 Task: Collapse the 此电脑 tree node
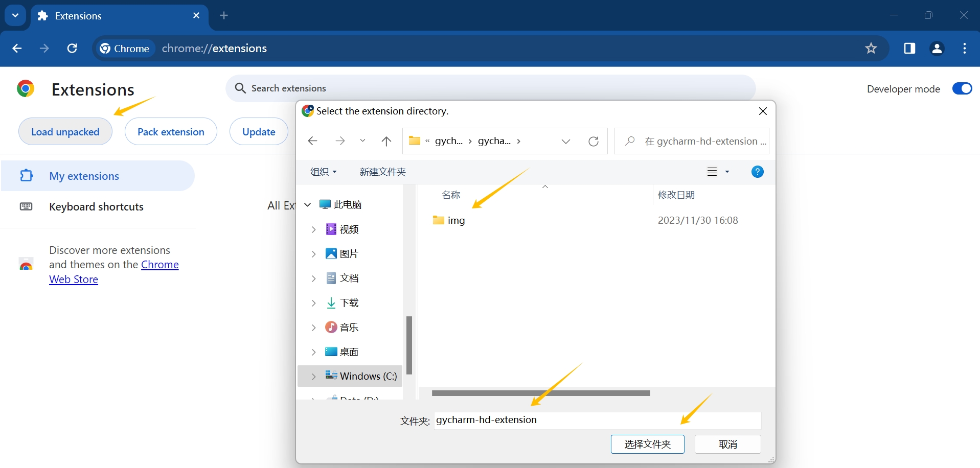click(308, 204)
